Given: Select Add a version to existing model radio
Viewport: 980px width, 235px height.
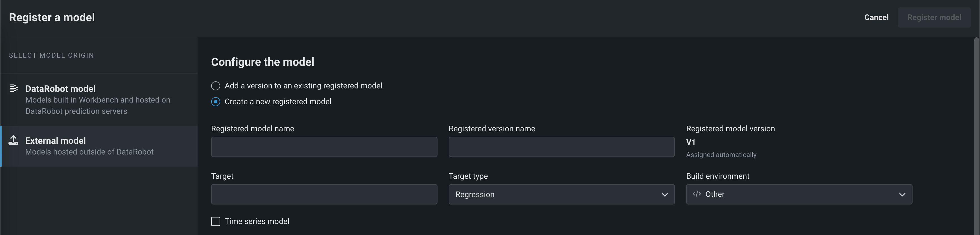Looking at the screenshot, I should tap(216, 86).
